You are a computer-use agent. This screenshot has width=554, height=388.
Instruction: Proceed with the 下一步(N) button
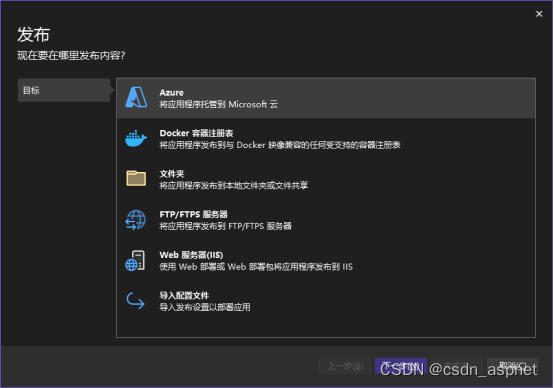401,366
